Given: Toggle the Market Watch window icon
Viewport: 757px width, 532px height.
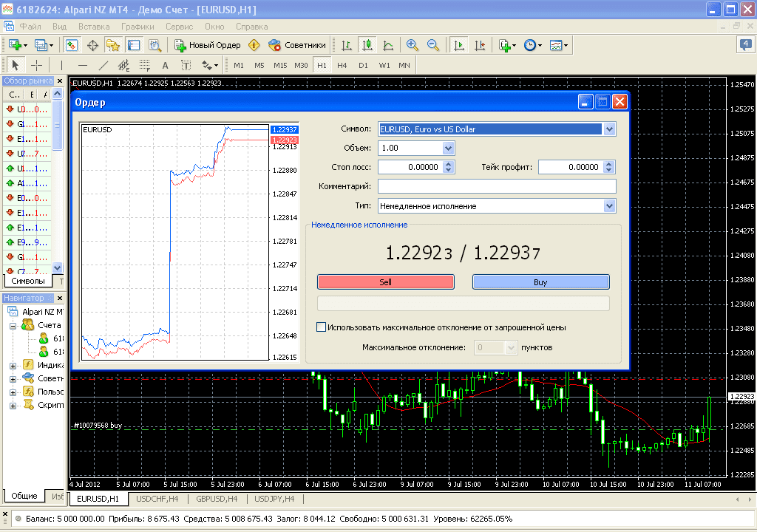Looking at the screenshot, I should 72,45.
